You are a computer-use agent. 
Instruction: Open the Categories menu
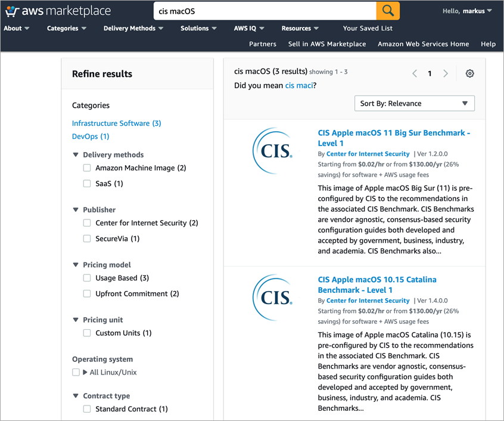click(x=67, y=28)
